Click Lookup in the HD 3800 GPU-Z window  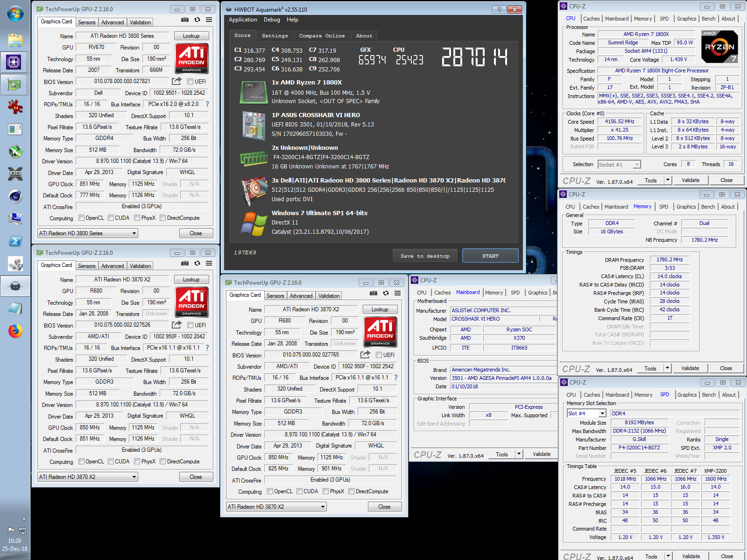pyautogui.click(x=191, y=36)
